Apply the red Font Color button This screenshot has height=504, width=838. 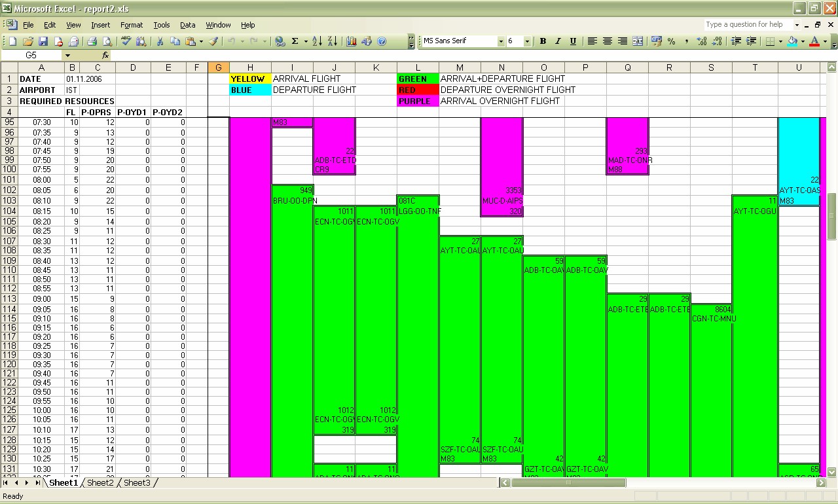(814, 41)
